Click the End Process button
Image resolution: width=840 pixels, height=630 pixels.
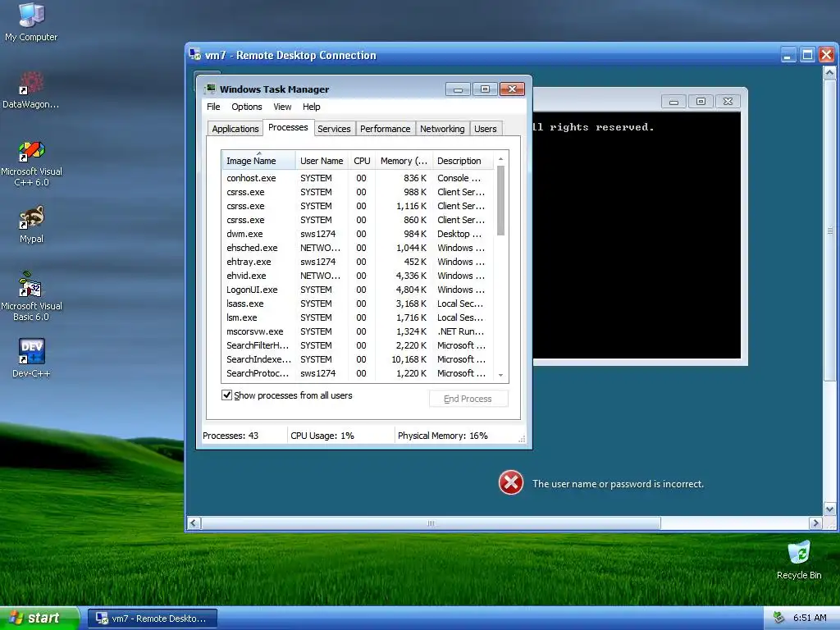pos(468,399)
